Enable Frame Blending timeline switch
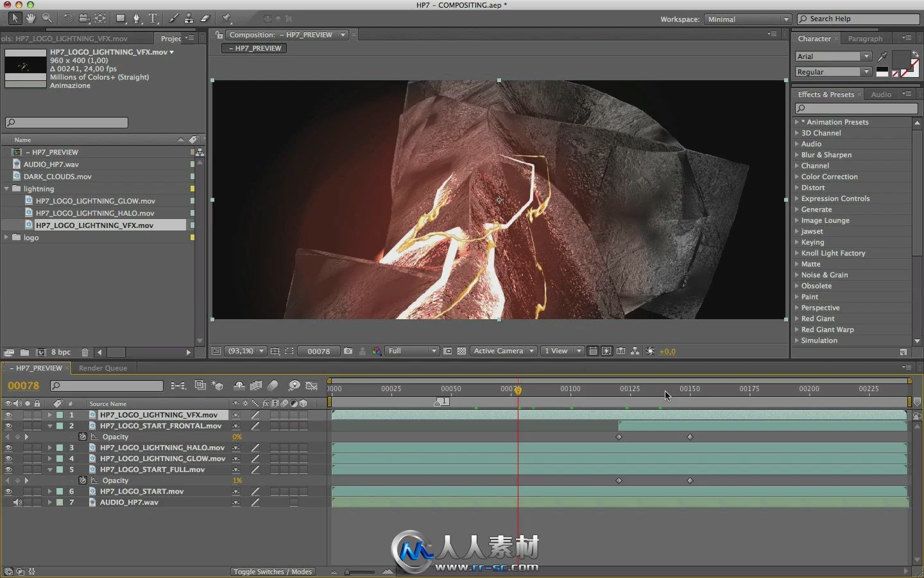 (x=256, y=385)
